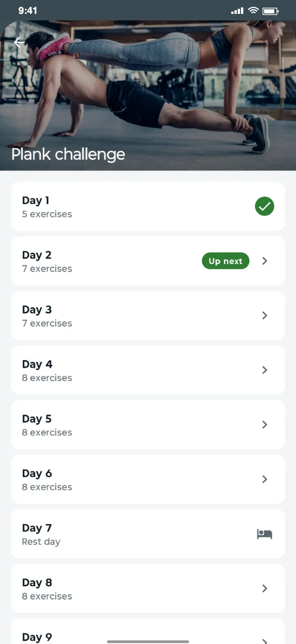
Task: Select the Day 2 title
Action: point(37,255)
